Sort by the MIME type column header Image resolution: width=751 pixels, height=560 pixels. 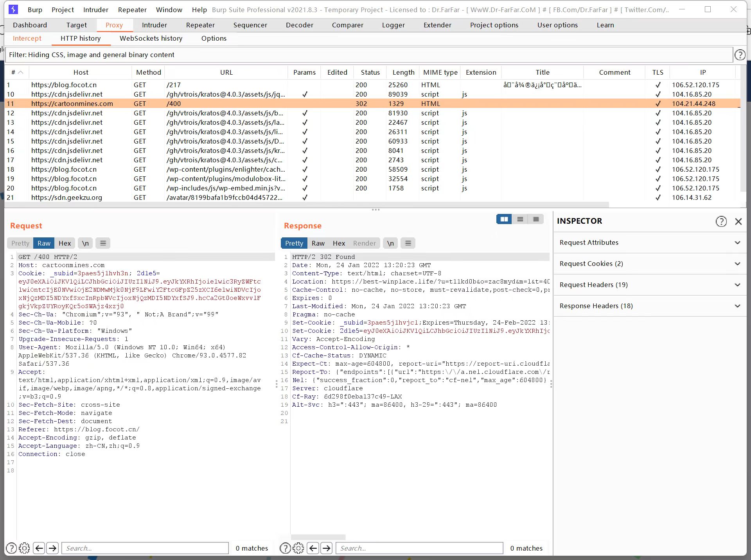pyautogui.click(x=440, y=72)
